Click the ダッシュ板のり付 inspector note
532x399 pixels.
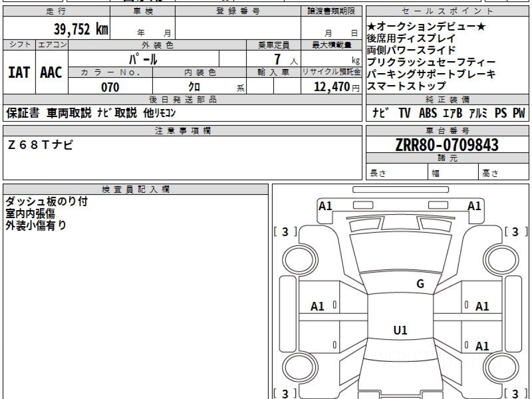[x=47, y=202]
